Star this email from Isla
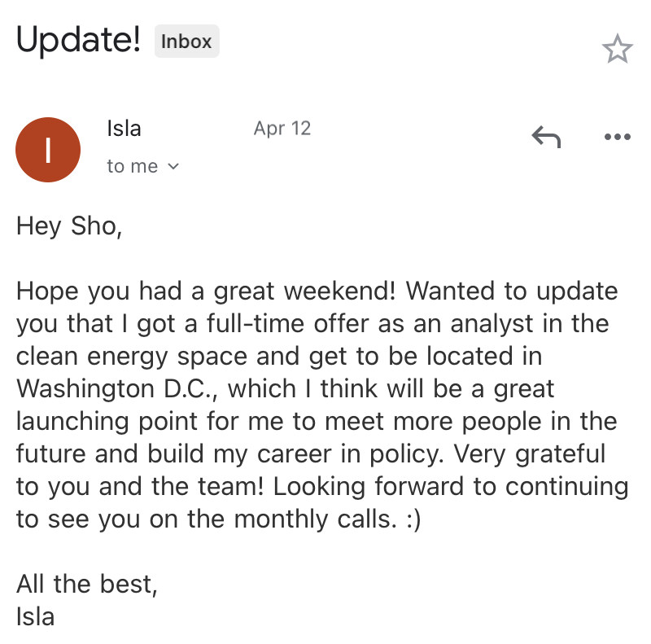 pyautogui.click(x=618, y=50)
